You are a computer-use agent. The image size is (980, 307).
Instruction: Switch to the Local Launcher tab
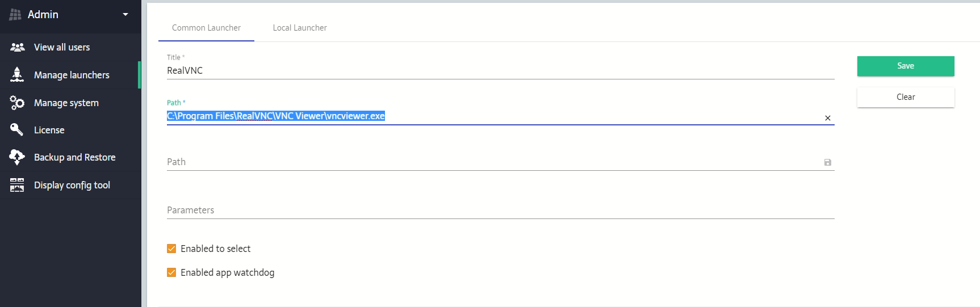pyautogui.click(x=300, y=28)
